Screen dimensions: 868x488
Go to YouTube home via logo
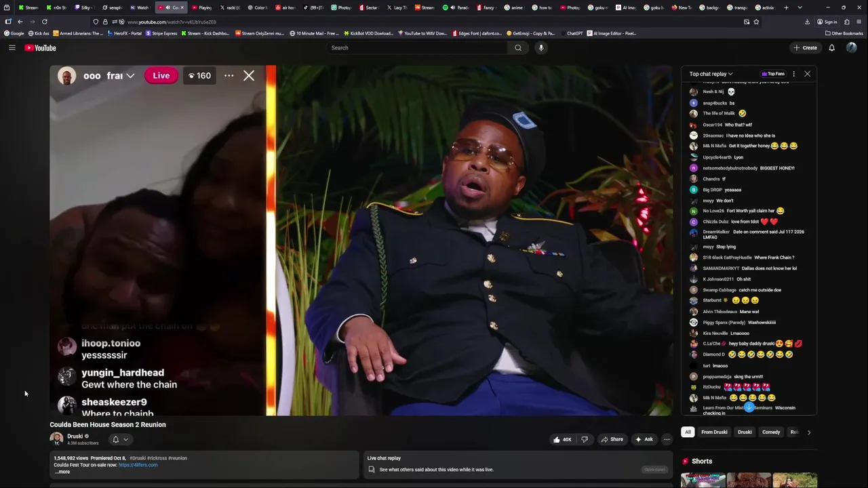(40, 47)
